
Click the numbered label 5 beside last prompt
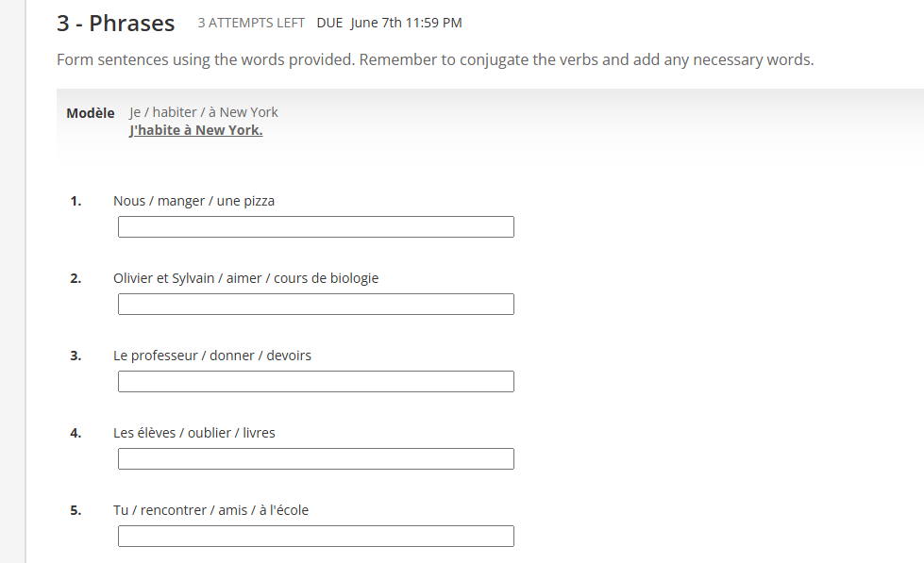coord(76,509)
